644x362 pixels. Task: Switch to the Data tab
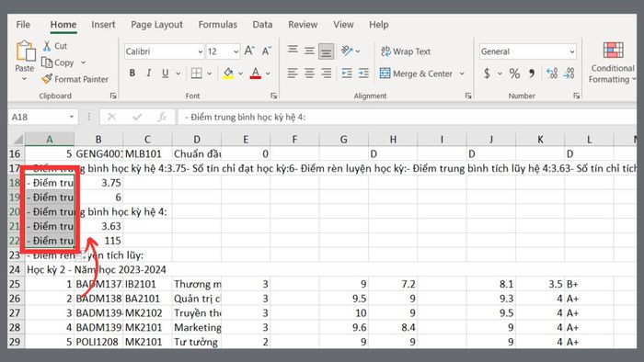coord(262,25)
